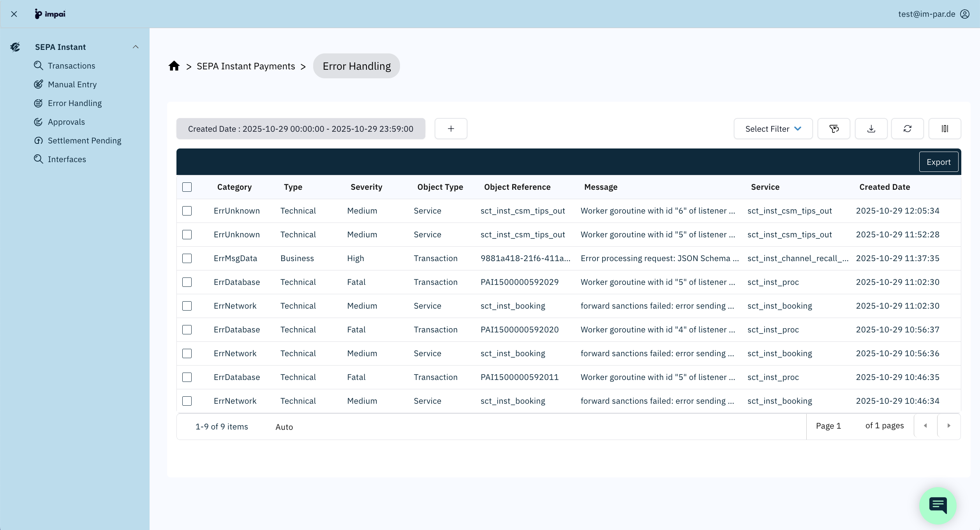Open the column settings icon

click(x=945, y=129)
